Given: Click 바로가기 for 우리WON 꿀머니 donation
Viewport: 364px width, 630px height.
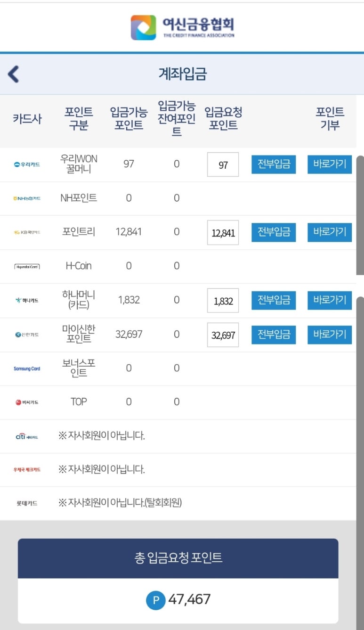Looking at the screenshot, I should (x=330, y=164).
